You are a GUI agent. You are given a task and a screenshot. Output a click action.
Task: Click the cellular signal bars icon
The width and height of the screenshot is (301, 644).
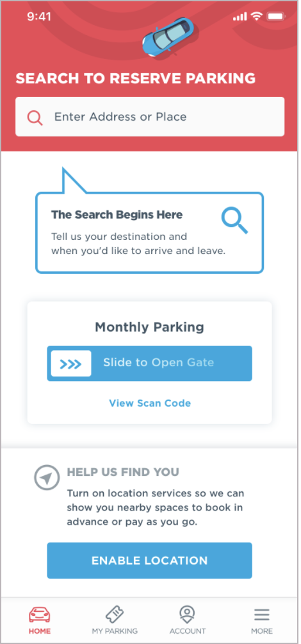click(240, 17)
